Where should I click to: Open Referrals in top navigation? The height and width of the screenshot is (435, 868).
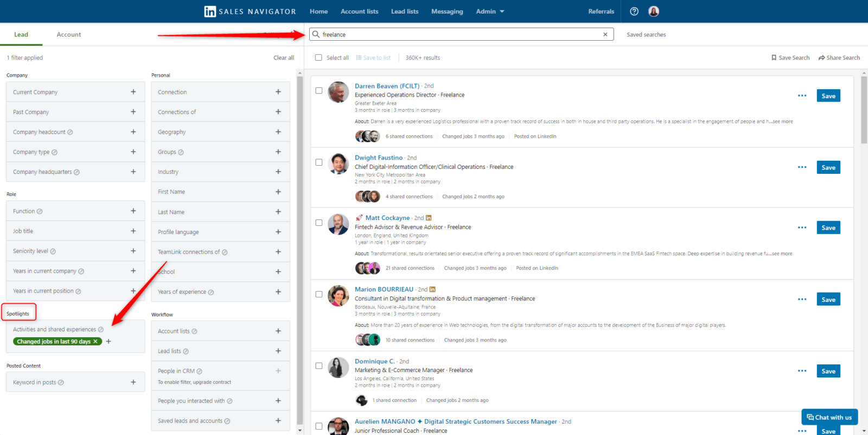click(x=601, y=11)
